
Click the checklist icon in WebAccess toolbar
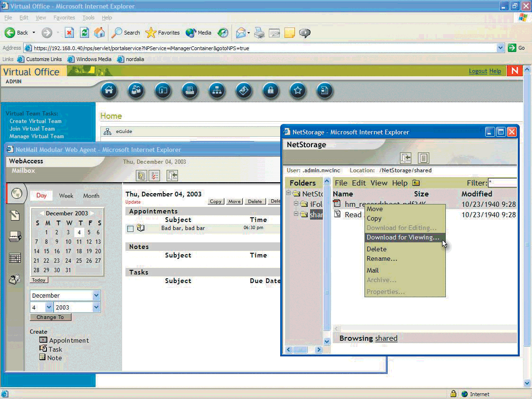155,176
